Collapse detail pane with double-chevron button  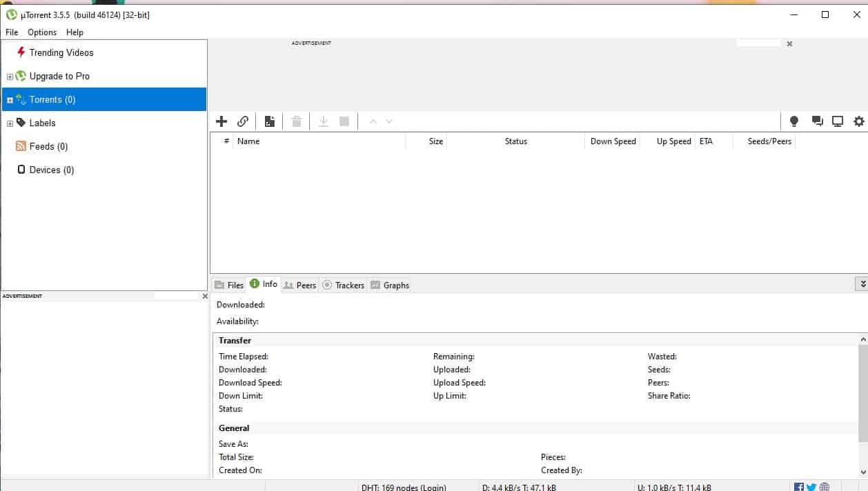click(862, 284)
